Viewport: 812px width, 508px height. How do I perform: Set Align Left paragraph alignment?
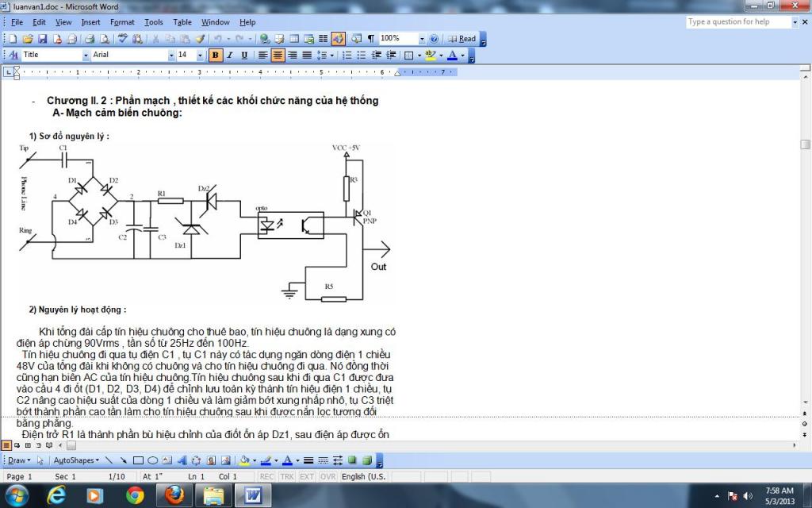263,55
